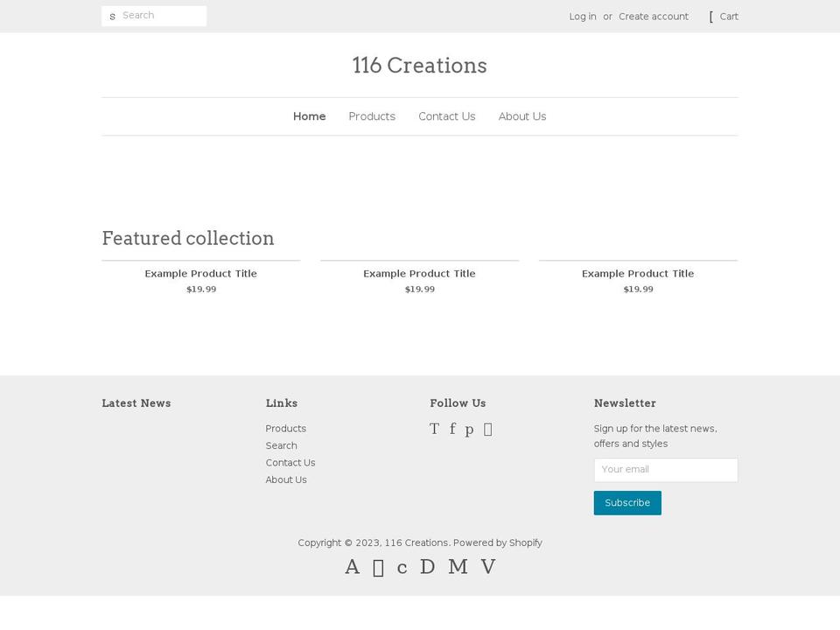Screen dimensions: 840x630
Task: Click the Log in link
Action: pos(583,17)
